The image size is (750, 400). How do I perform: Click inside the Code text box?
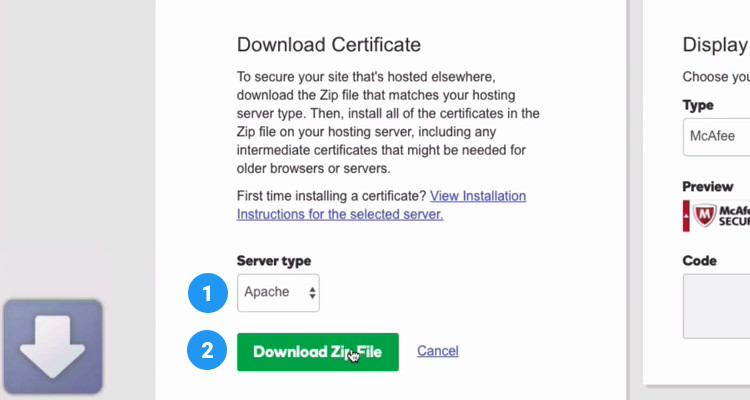716,306
